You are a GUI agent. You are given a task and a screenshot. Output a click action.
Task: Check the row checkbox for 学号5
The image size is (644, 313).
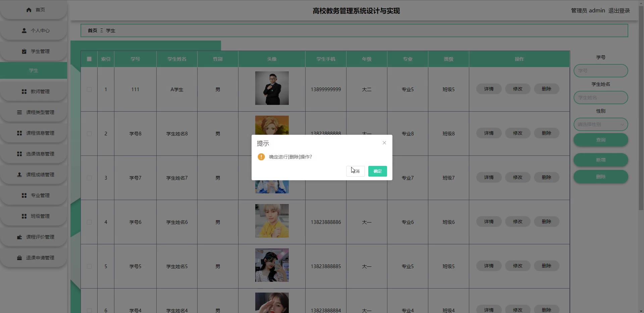pos(89,266)
